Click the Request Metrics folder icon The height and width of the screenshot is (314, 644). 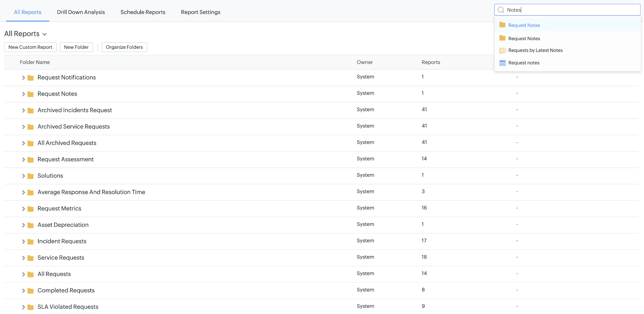31,209
